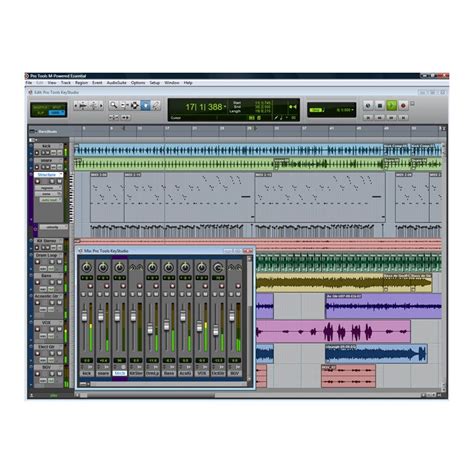Click the VOX channel volume fader
This screenshot has height=474, width=474.
click(199, 326)
